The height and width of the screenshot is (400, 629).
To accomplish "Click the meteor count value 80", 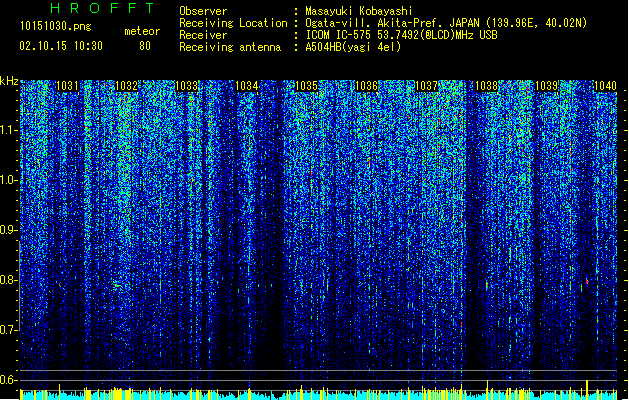I will (145, 46).
